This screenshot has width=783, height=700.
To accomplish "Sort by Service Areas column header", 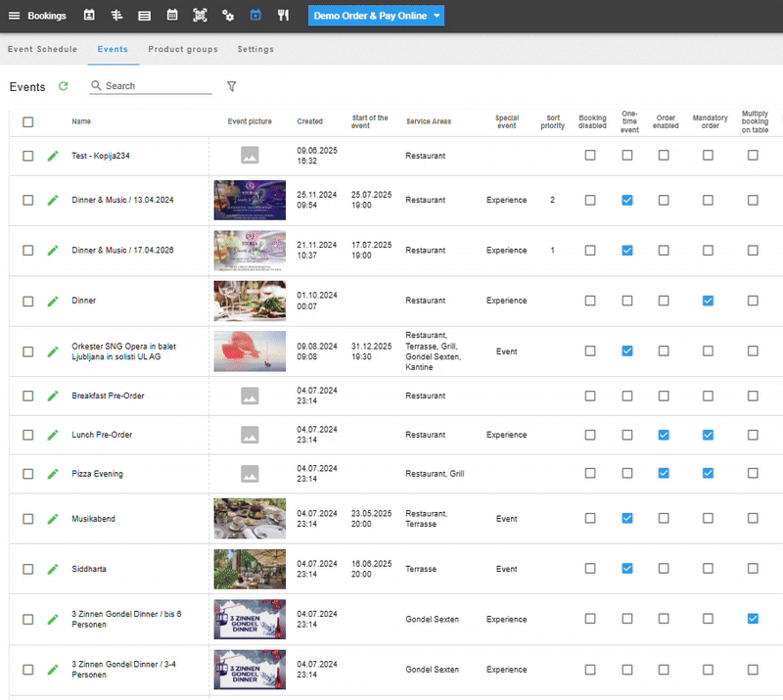I will point(429,121).
